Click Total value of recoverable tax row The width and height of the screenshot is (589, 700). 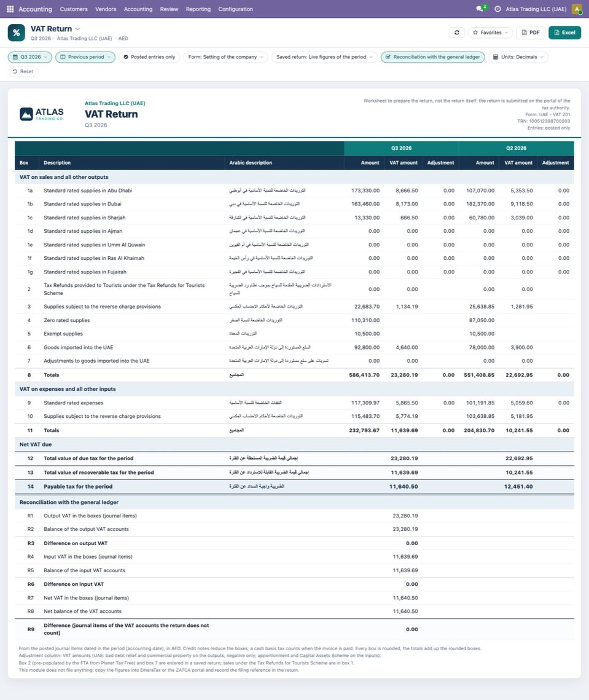tap(295, 473)
